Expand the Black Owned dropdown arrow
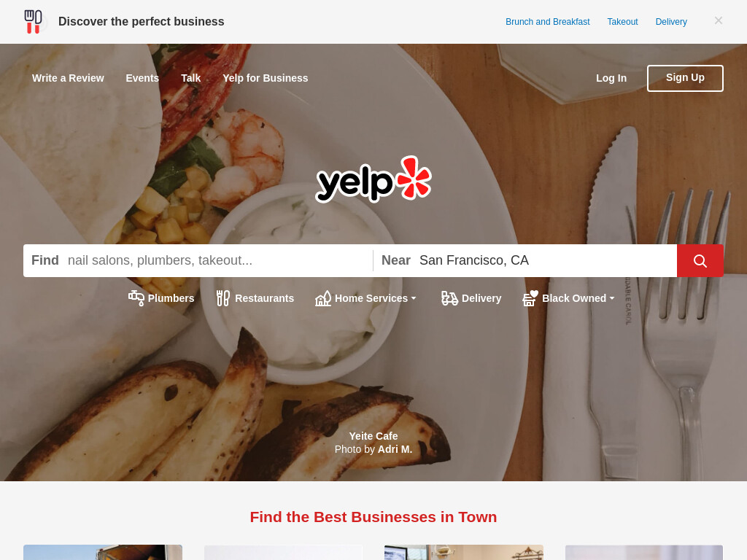The width and height of the screenshot is (747, 560). 612,298
